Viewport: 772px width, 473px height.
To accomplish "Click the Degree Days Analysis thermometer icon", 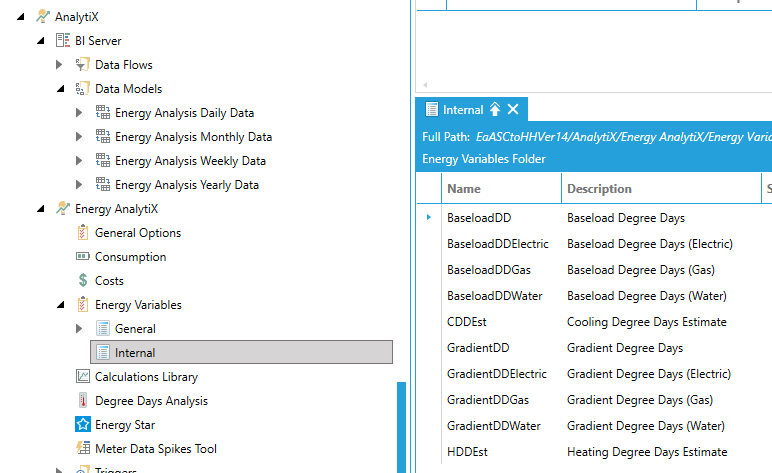I will 84,401.
